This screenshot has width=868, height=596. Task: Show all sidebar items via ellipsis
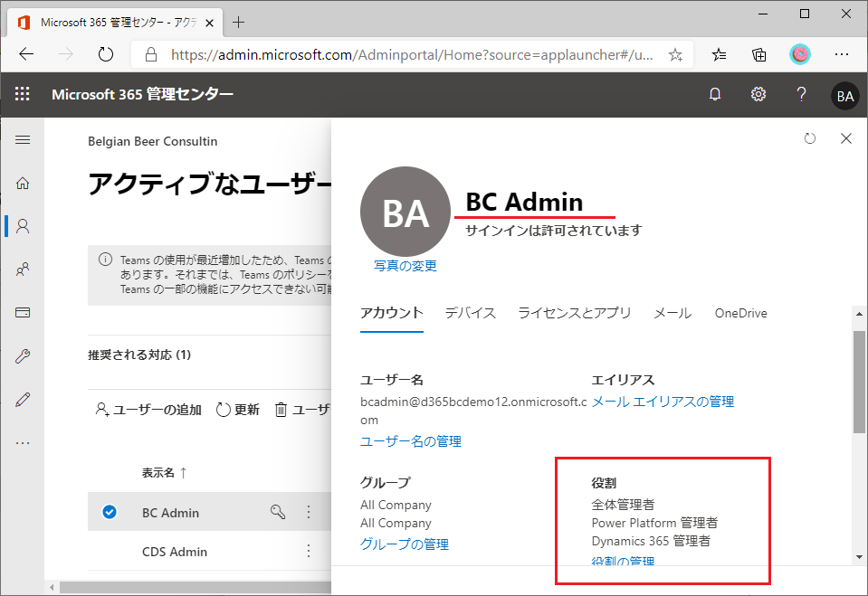pyautogui.click(x=23, y=443)
